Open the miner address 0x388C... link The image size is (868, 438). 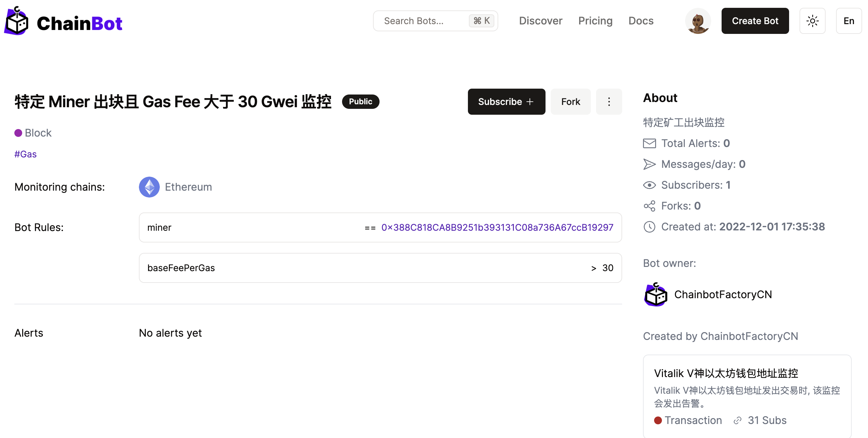click(x=497, y=227)
